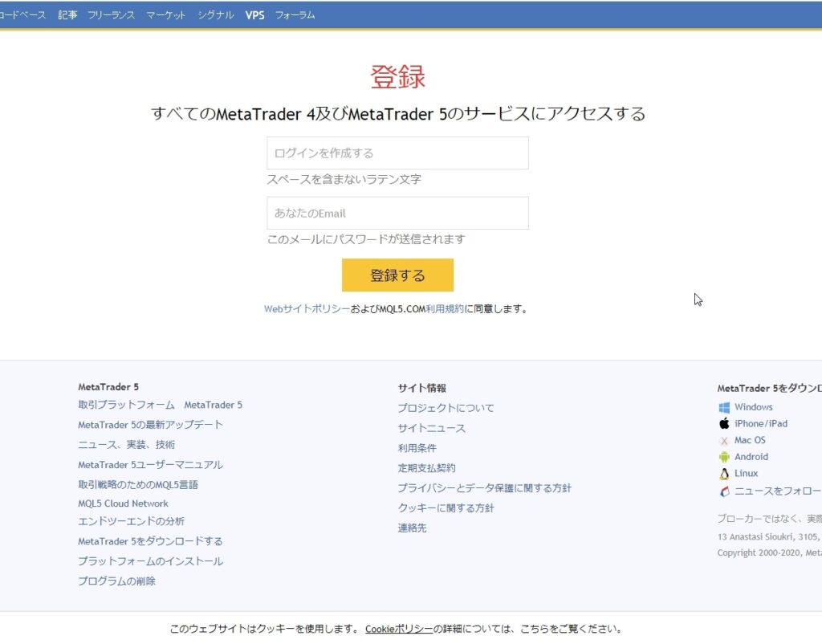The height and width of the screenshot is (644, 822).
Task: Open プロジェクトについて link
Action: (446, 408)
